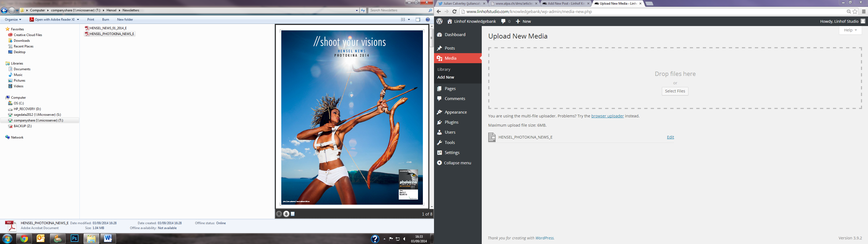Open Recent Places in Favorites
The height and width of the screenshot is (244, 868).
pyautogui.click(x=21, y=46)
